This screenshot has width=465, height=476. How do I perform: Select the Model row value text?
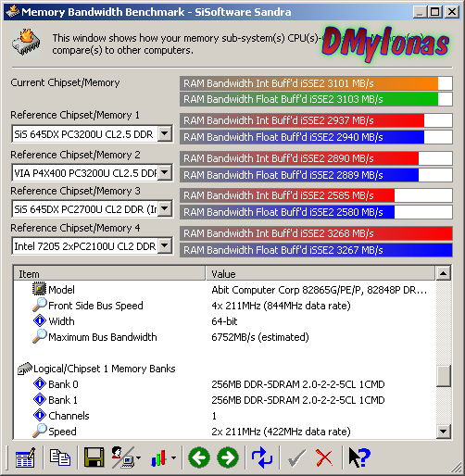point(320,290)
